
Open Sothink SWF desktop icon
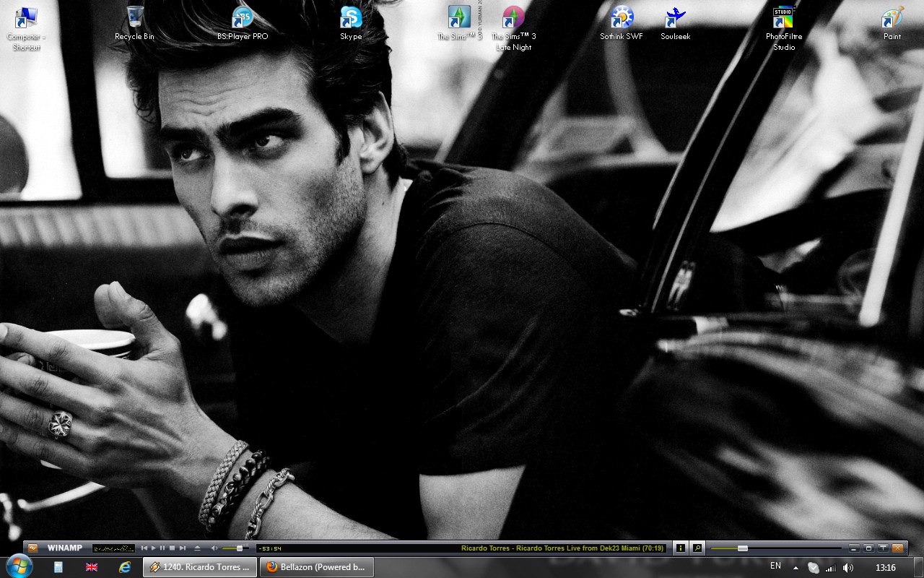point(622,17)
